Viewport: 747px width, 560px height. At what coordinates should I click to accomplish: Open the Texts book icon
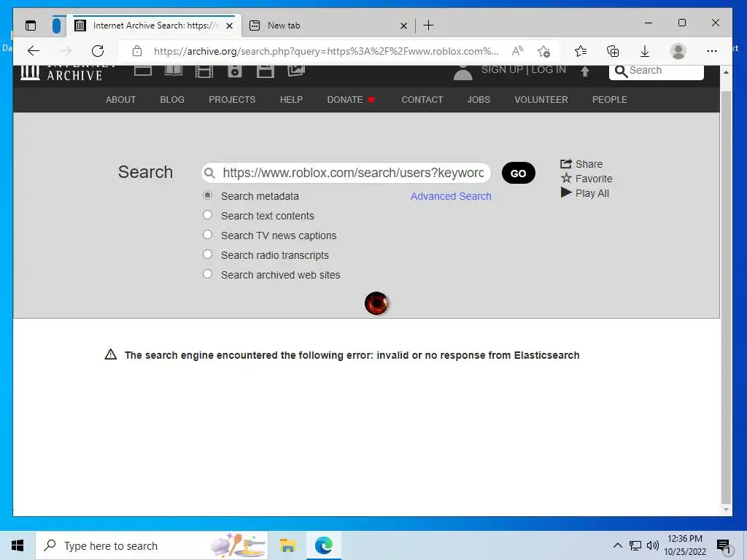[x=174, y=71]
